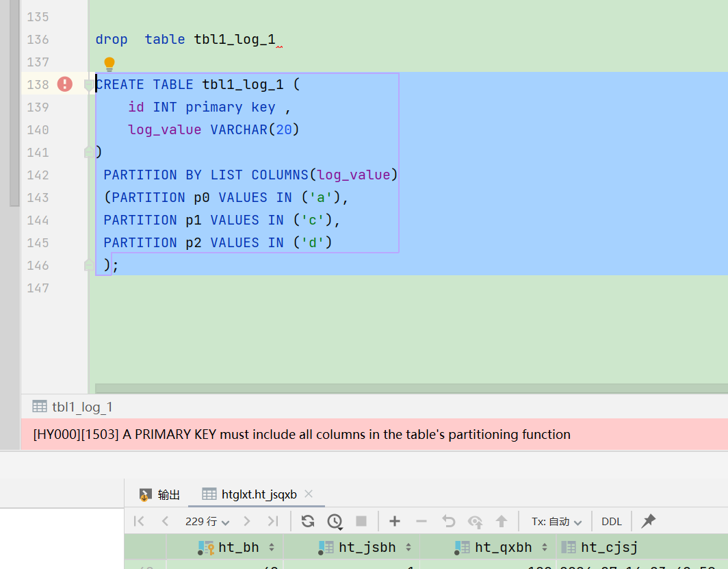Jump to last results page
Viewport: 728px width, 569px height.
[273, 521]
